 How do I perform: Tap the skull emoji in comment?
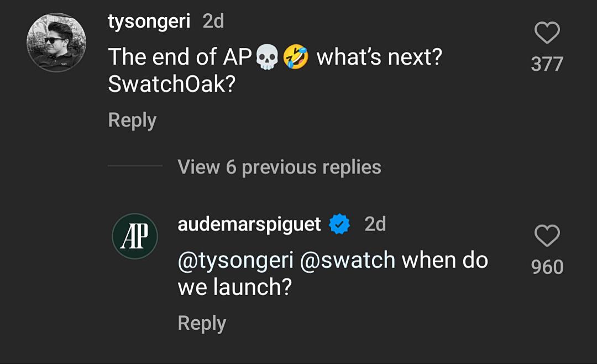click(267, 57)
